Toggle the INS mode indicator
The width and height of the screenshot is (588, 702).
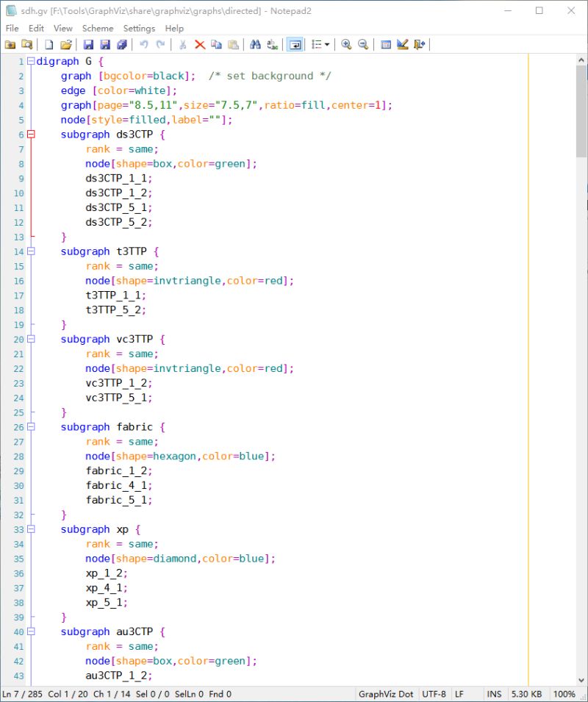[494, 694]
